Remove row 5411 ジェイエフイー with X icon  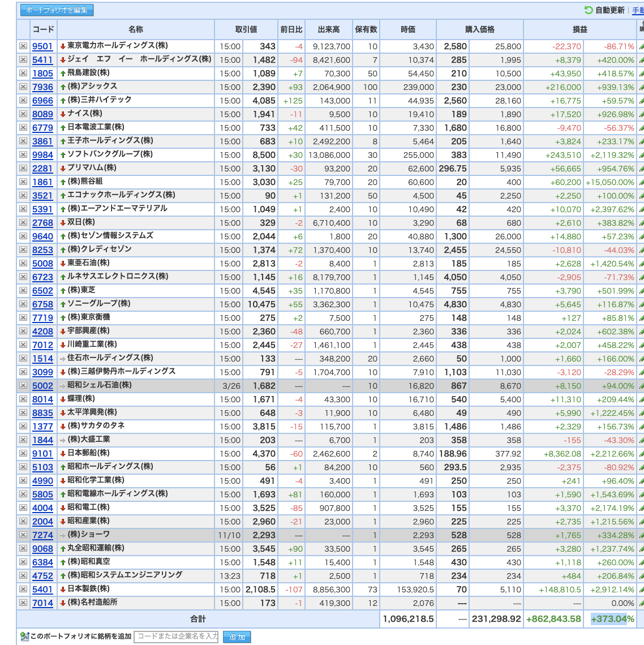pyautogui.click(x=23, y=59)
